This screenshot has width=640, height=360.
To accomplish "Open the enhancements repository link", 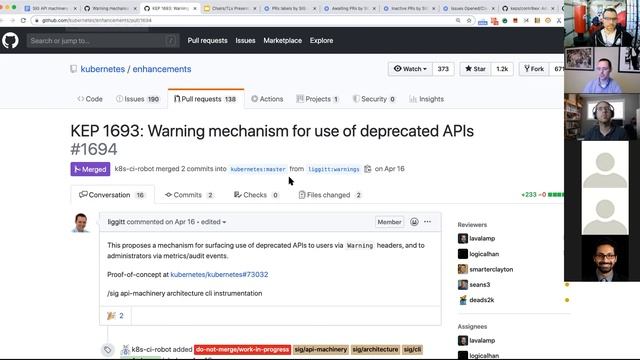I will pyautogui.click(x=162, y=69).
